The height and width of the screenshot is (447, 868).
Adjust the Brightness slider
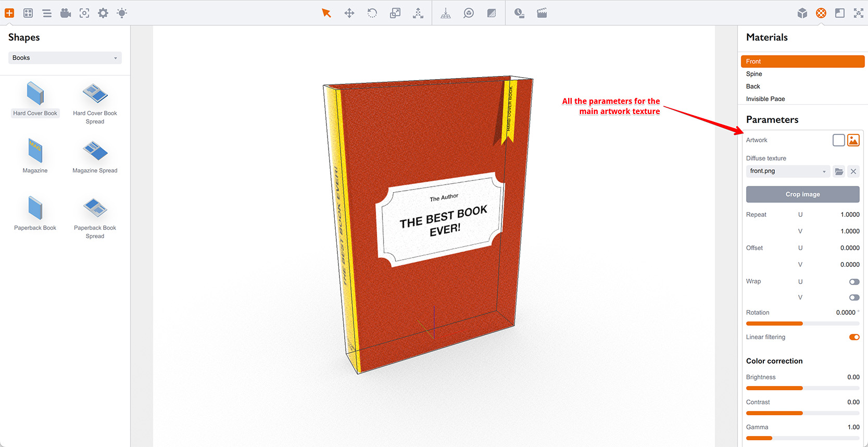802,388
